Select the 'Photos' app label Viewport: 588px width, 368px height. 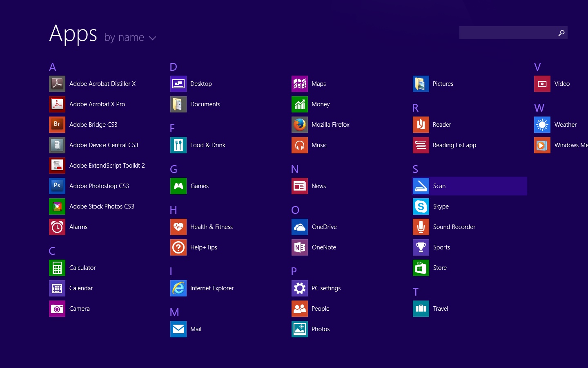pyautogui.click(x=321, y=329)
